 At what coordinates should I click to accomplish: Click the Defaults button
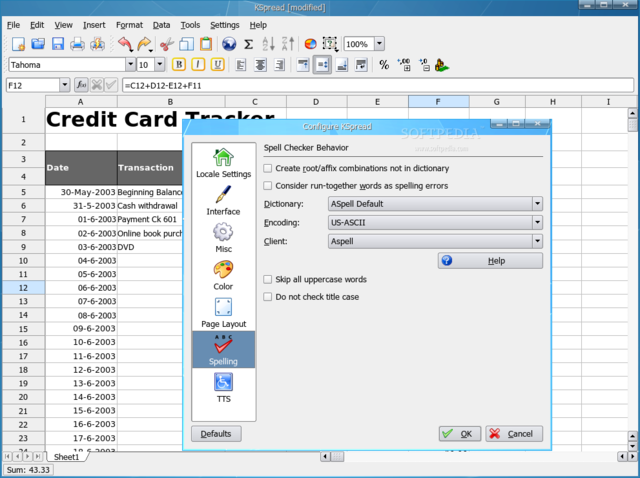216,434
